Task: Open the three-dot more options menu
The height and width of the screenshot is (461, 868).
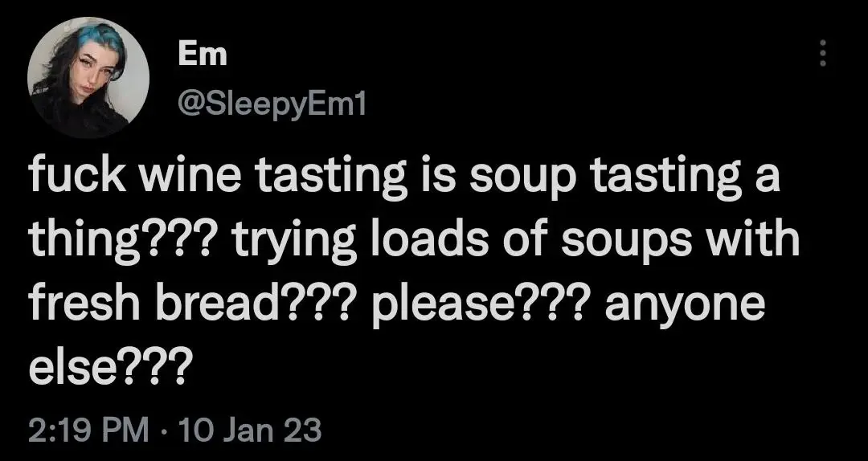Action: click(x=821, y=54)
